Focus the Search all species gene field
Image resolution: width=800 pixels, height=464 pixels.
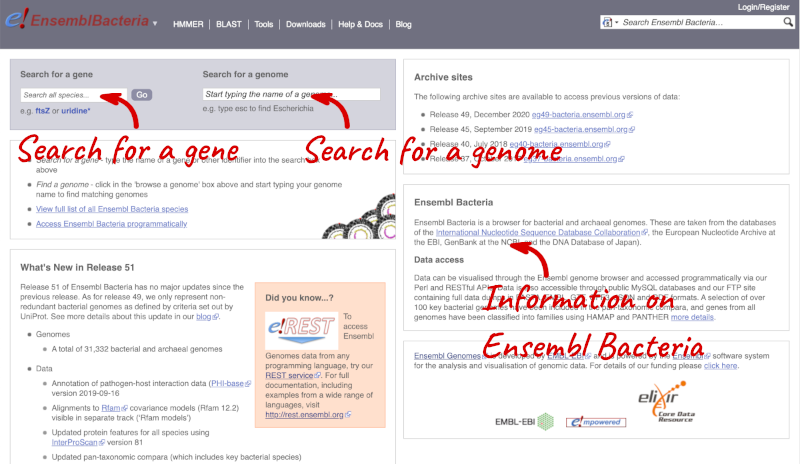pos(73,95)
